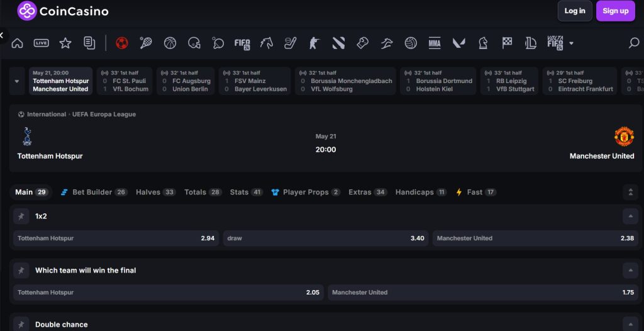Screen dimensions: 644x331
Task: Collapse the 1x2 market section
Action: (x=630, y=216)
